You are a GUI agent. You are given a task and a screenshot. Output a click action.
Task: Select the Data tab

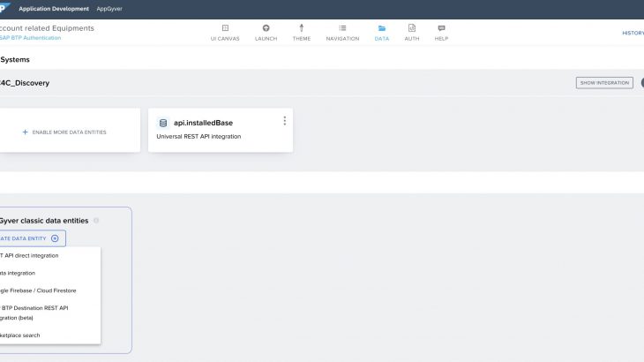(x=382, y=33)
